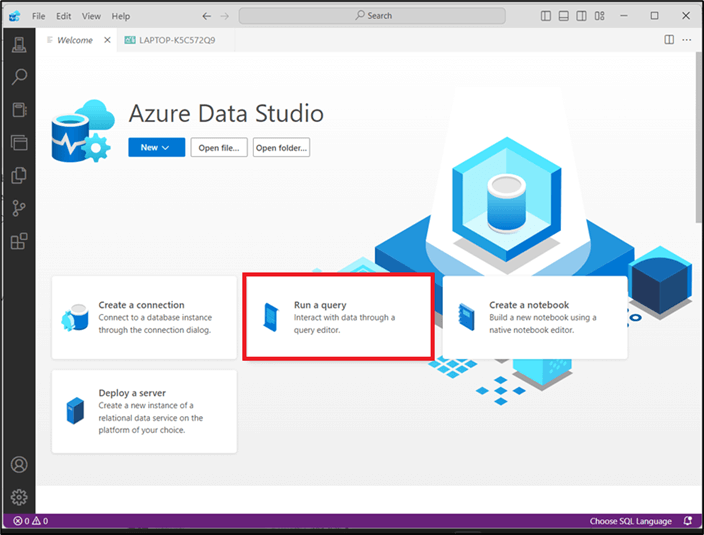Go back with the left arrow
This screenshot has height=535, width=704.
(x=207, y=16)
